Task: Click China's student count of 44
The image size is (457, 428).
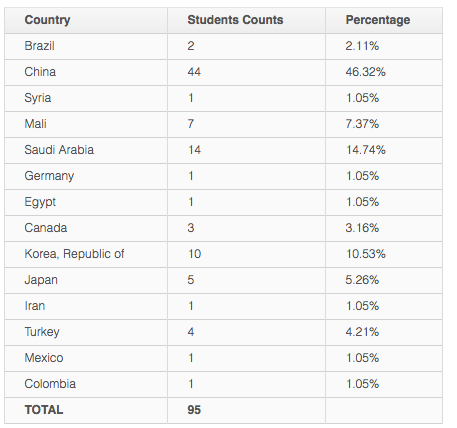Action: 194,72
